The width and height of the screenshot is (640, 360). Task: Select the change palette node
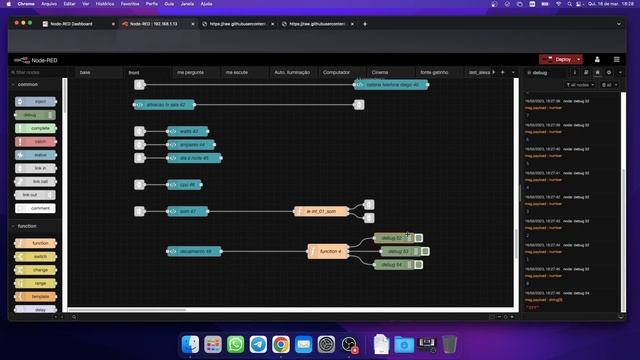tap(36, 270)
